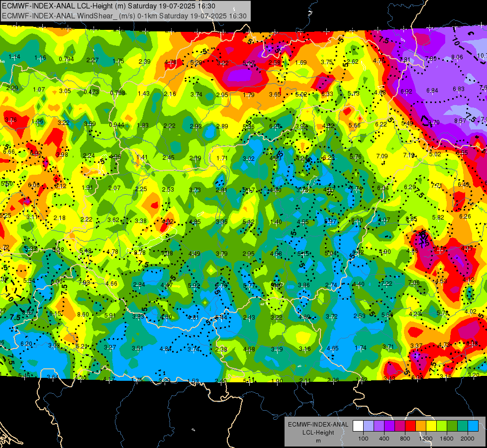
Task: Click the legend tick label 100
Action: tap(363, 439)
